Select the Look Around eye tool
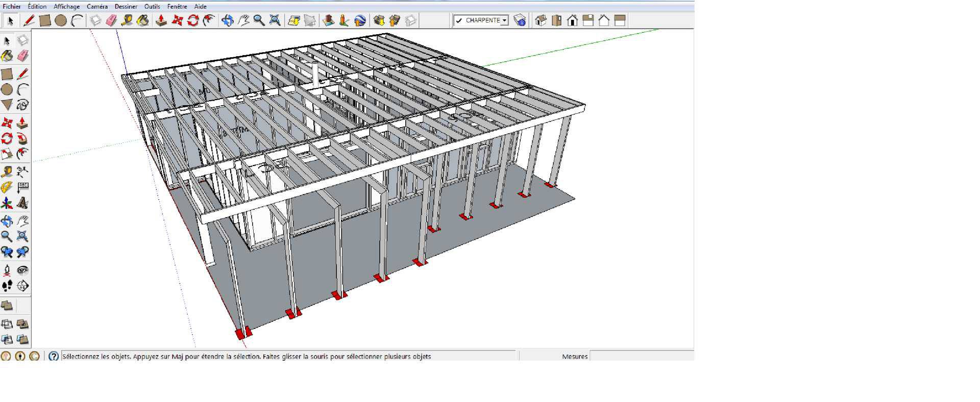This screenshot has width=980, height=402. [22, 270]
